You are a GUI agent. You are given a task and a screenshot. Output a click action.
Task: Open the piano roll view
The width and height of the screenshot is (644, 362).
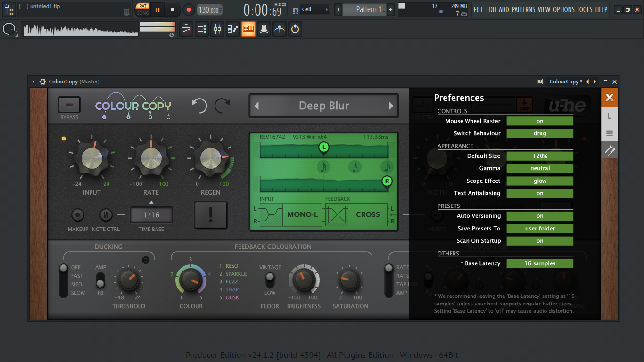(233, 29)
